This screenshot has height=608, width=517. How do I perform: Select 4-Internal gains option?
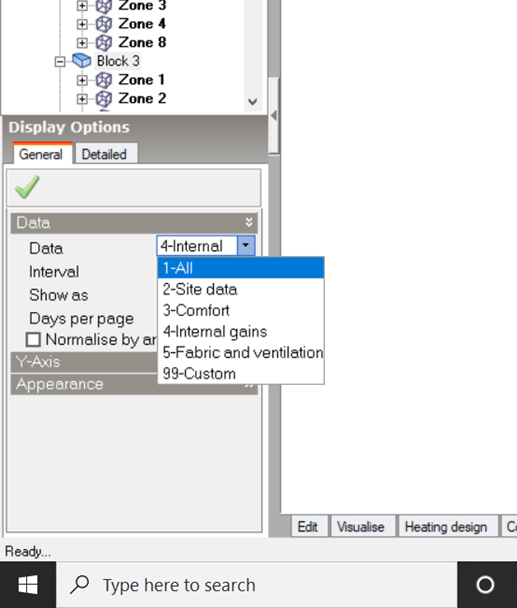pos(241,332)
